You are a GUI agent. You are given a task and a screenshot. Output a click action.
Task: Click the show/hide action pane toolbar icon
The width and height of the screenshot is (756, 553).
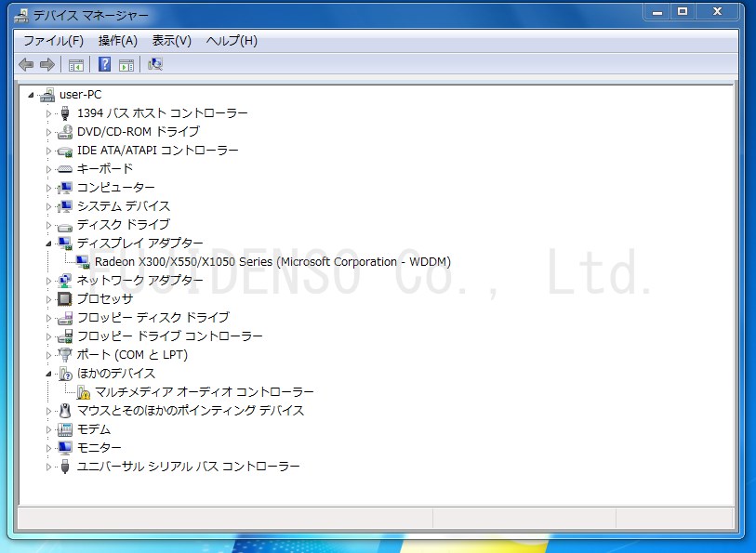[x=126, y=65]
